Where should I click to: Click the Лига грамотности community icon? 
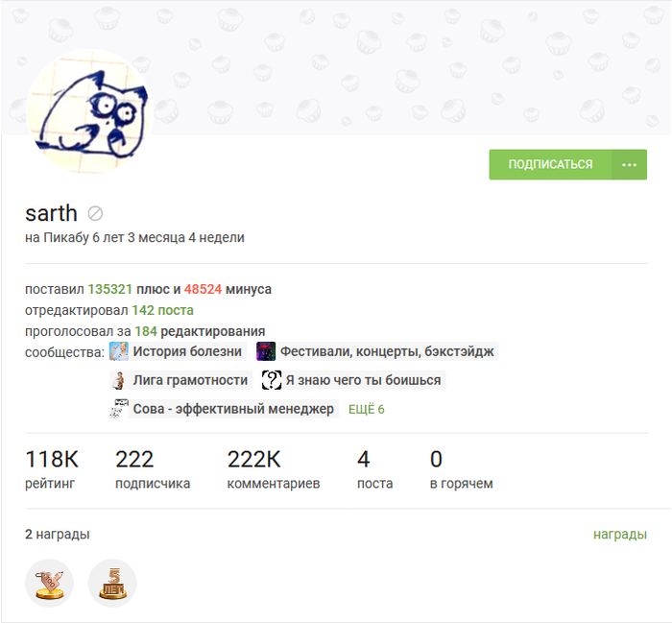pos(119,380)
